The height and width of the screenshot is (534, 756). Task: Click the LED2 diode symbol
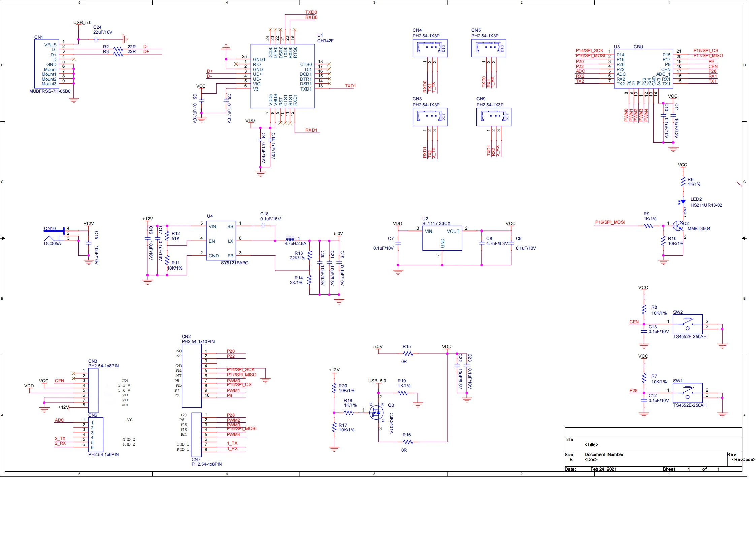tap(683, 202)
